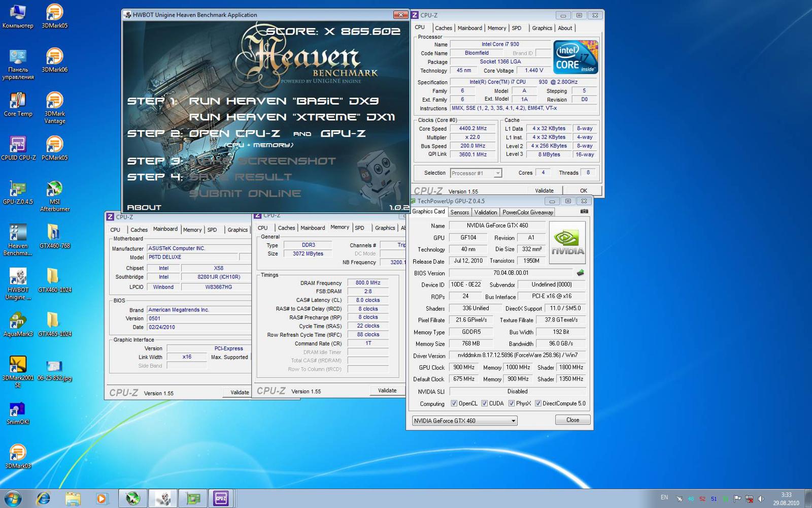Image resolution: width=812 pixels, height=508 pixels.
Task: Open the GTX460-1024 desktop folder
Action: 54,281
